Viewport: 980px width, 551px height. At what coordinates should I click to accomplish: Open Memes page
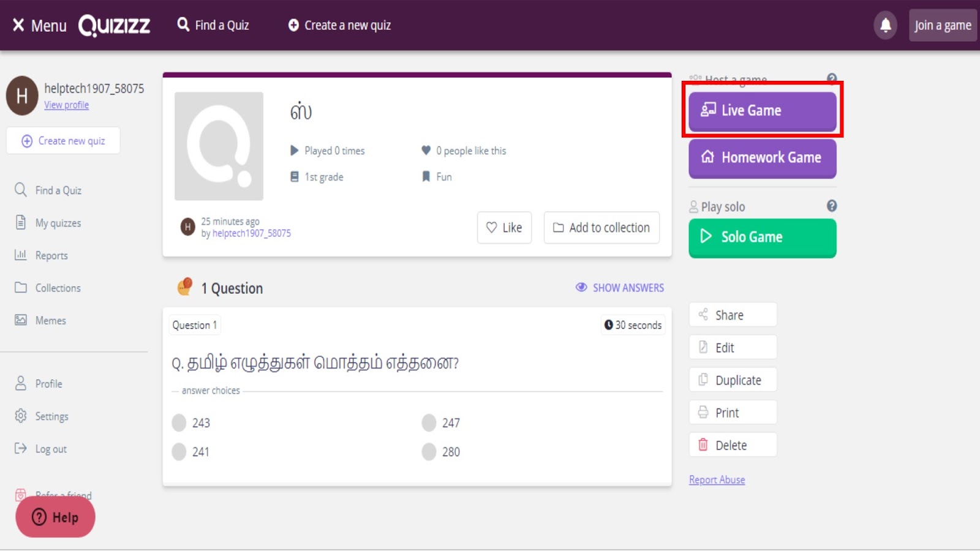coord(40,320)
